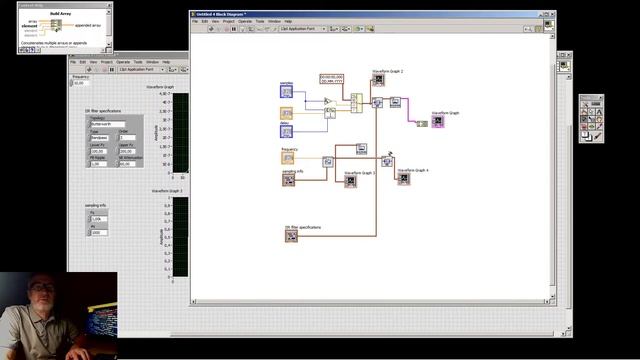Select the Waveform Graph 2 terminal

click(378, 80)
